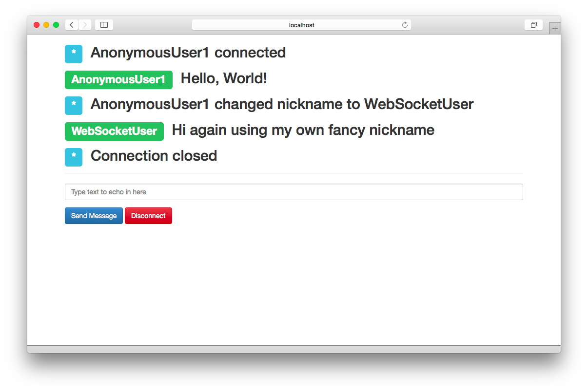Open a new tab with plus button
Image resolution: width=588 pixels, height=392 pixels.
(554, 29)
